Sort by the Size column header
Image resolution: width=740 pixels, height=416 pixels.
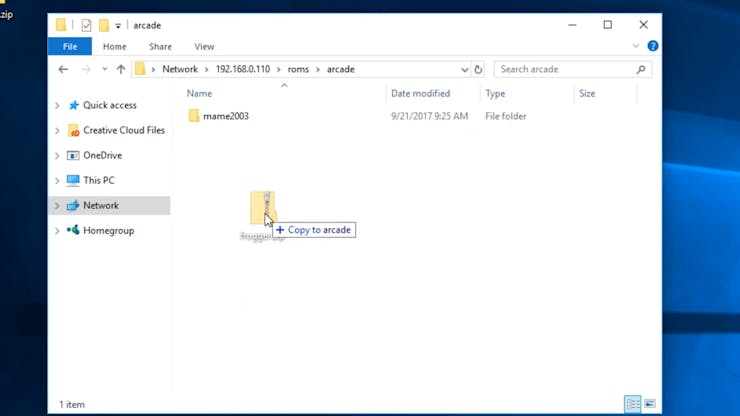587,93
